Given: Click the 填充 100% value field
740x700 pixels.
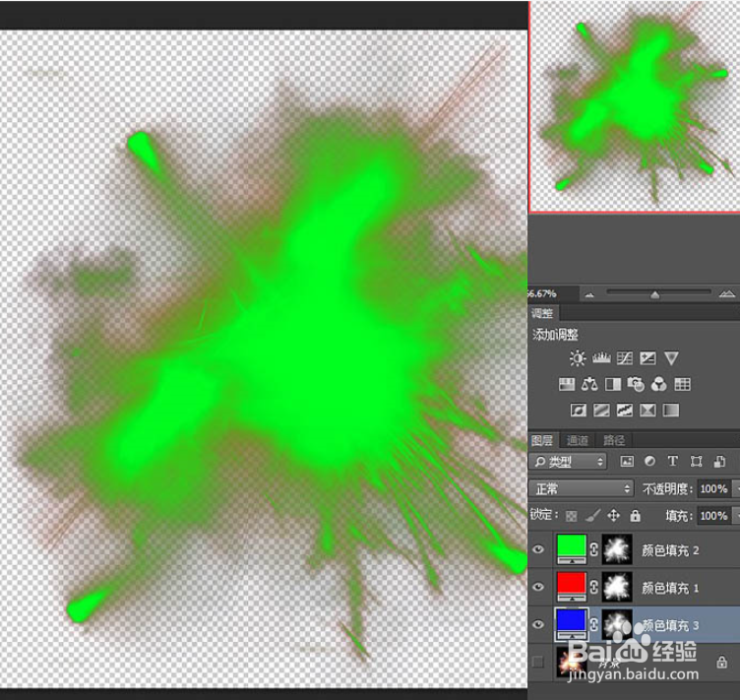Looking at the screenshot, I should pyautogui.click(x=714, y=516).
